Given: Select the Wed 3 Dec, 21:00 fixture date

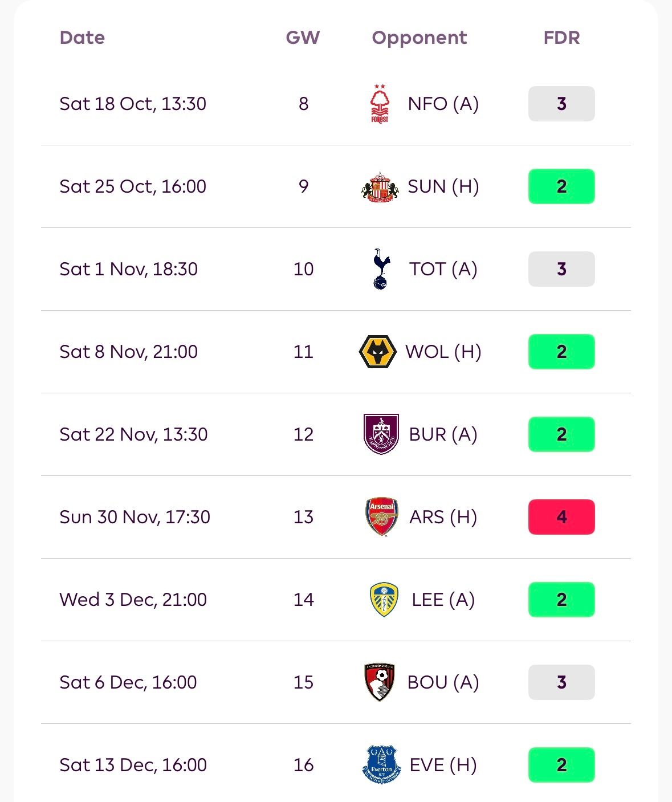Looking at the screenshot, I should tap(133, 600).
